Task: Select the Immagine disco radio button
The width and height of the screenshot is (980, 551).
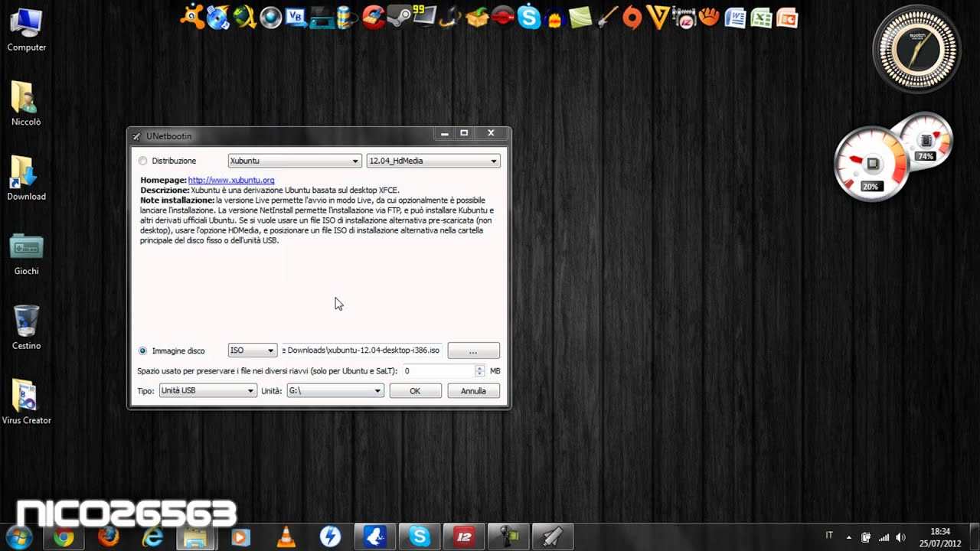Action: 142,350
